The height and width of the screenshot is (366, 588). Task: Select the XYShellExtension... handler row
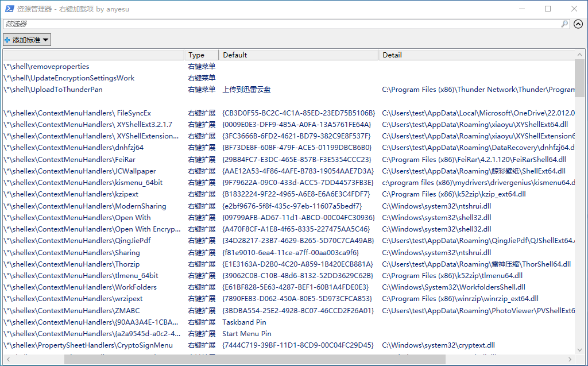click(289, 136)
